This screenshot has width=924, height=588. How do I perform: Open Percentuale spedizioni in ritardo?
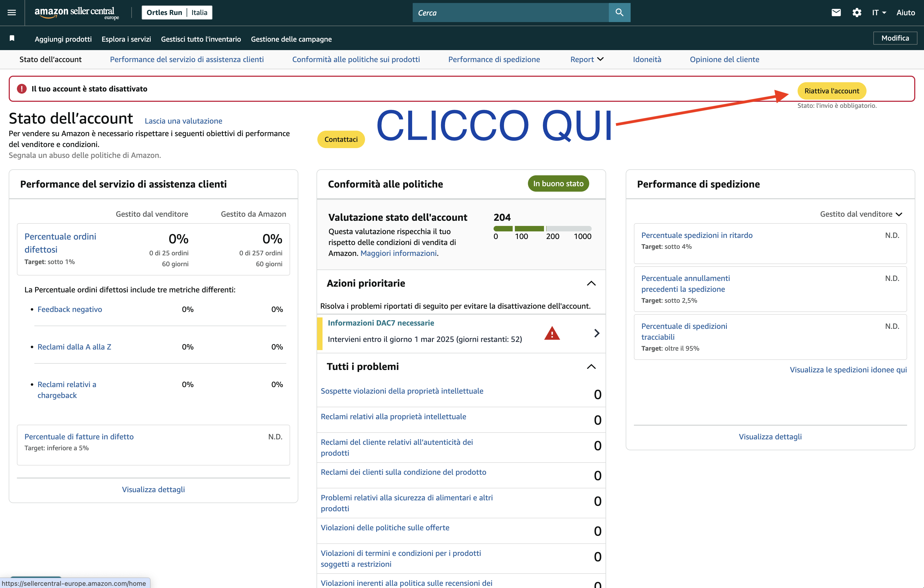pos(697,235)
